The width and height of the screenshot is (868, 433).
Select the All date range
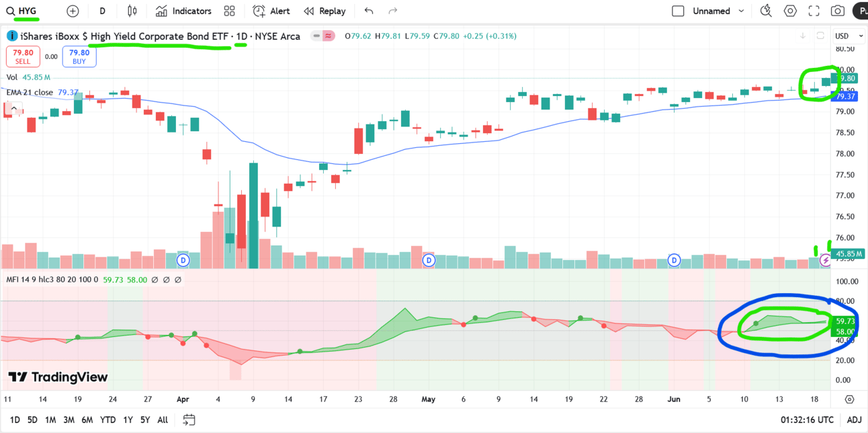point(163,420)
